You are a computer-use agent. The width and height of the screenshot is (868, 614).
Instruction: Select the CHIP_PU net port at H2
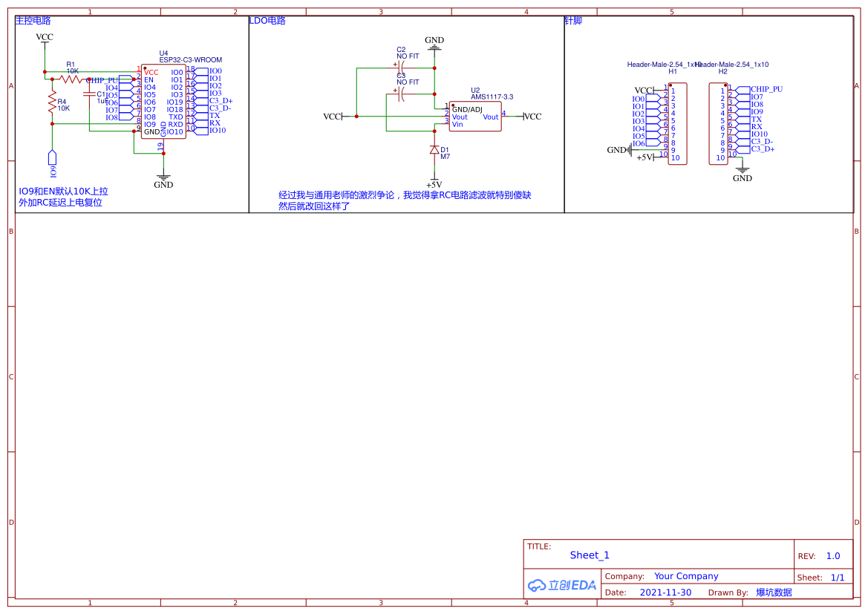coord(760,89)
